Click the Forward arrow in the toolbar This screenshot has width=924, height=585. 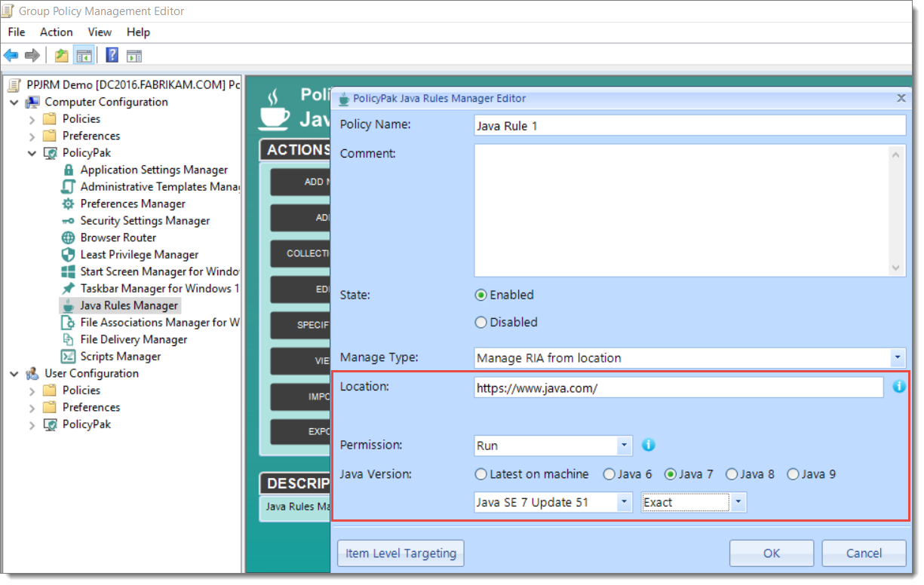pos(32,55)
